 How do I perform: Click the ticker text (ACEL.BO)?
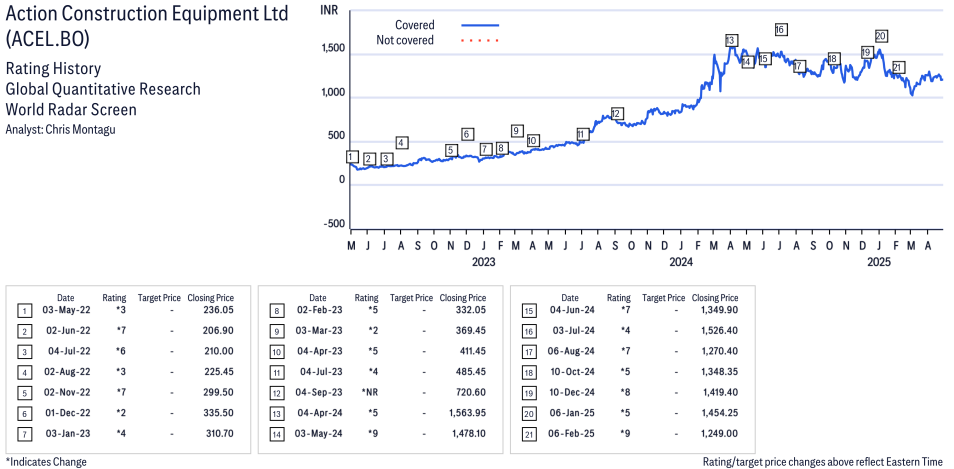[x=47, y=40]
